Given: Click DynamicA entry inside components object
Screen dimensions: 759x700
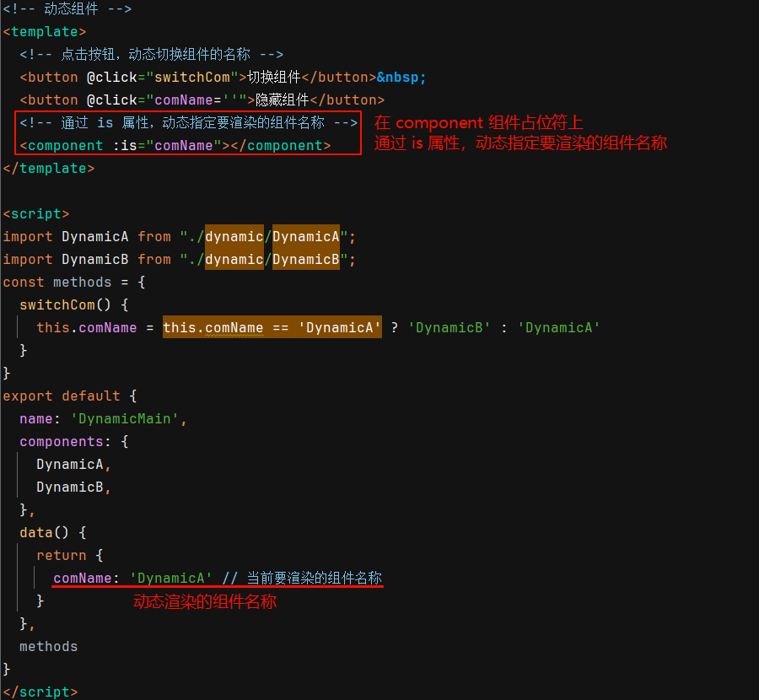Looking at the screenshot, I should (70, 464).
